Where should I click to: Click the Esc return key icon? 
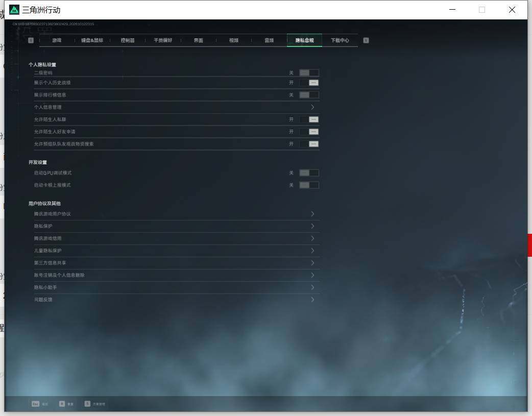(x=35, y=404)
